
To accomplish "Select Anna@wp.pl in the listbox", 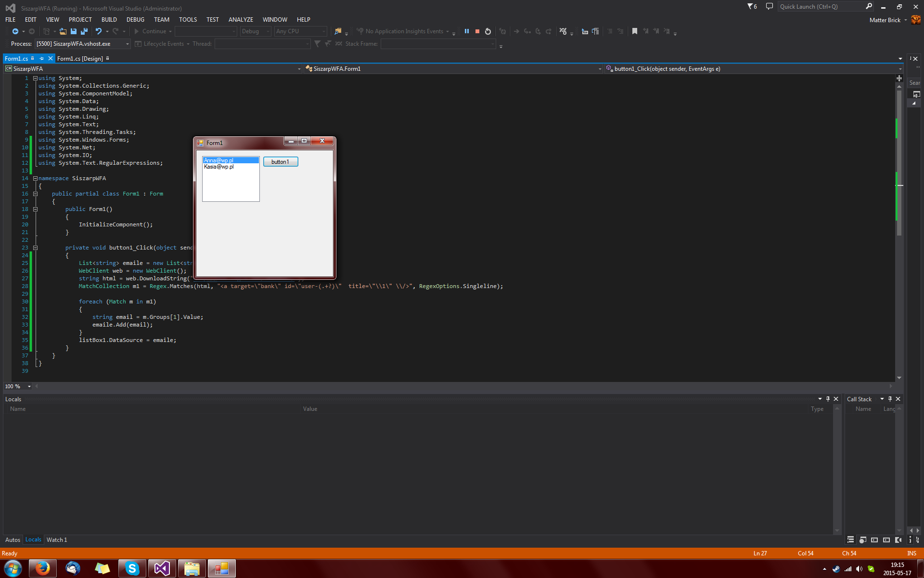I will (x=231, y=160).
